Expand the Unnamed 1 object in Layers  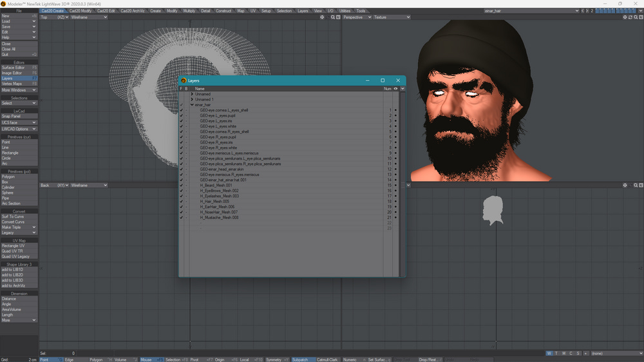[x=192, y=99]
